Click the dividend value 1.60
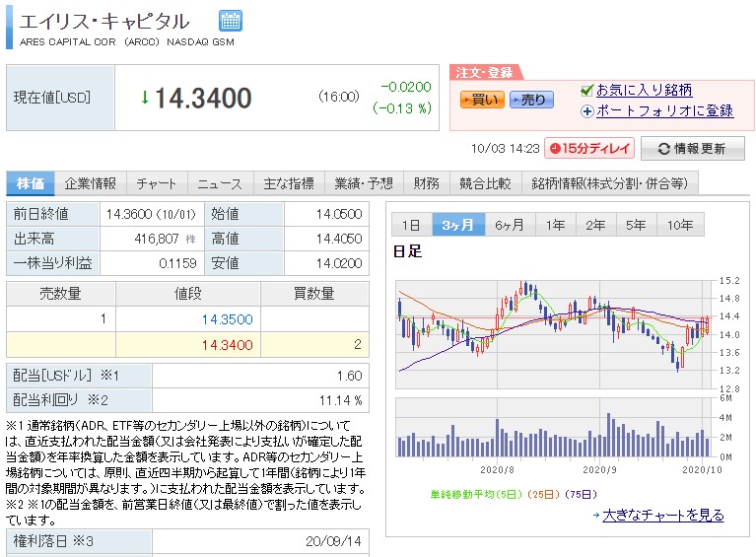Image resolution: width=756 pixels, height=557 pixels. click(350, 377)
